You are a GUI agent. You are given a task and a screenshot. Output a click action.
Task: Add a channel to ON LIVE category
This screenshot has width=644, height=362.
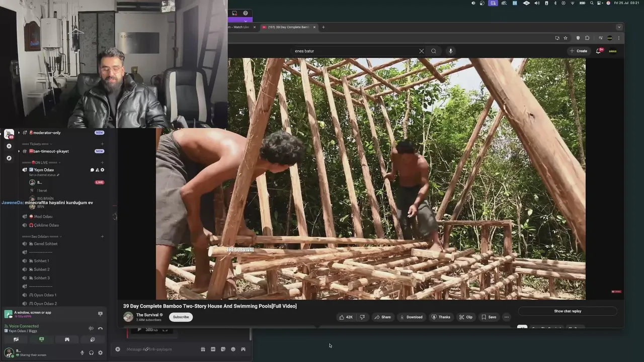click(102, 162)
